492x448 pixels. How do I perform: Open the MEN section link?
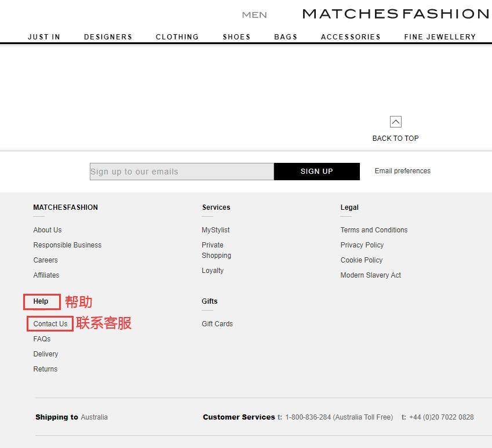coord(254,14)
